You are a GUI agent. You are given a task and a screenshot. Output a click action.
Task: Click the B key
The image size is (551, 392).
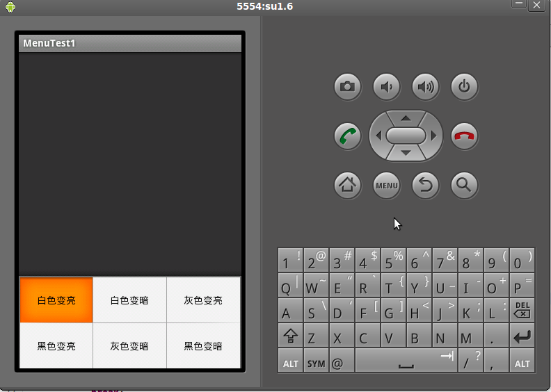point(419,336)
